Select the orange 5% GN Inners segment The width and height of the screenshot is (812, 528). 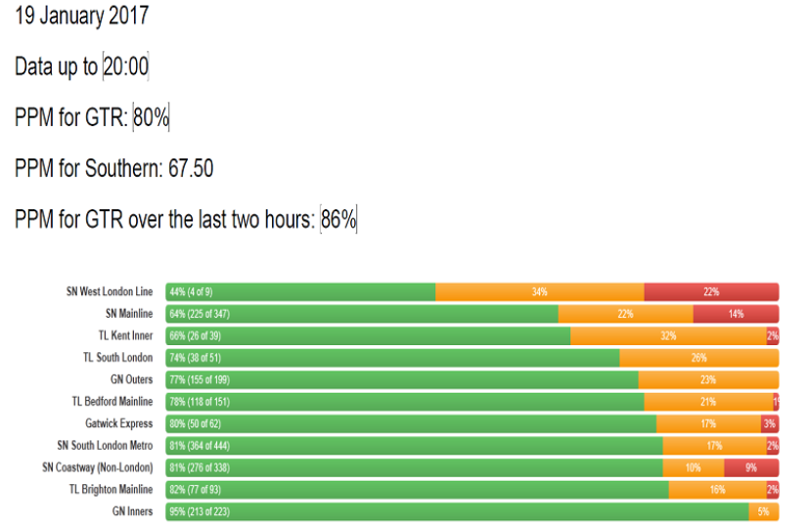point(763,511)
